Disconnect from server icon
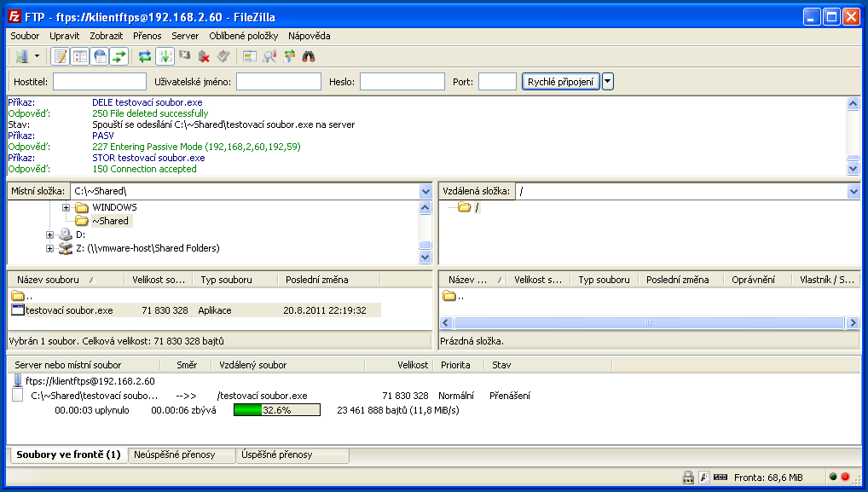Viewport: 868px width, 492px height. click(x=205, y=56)
